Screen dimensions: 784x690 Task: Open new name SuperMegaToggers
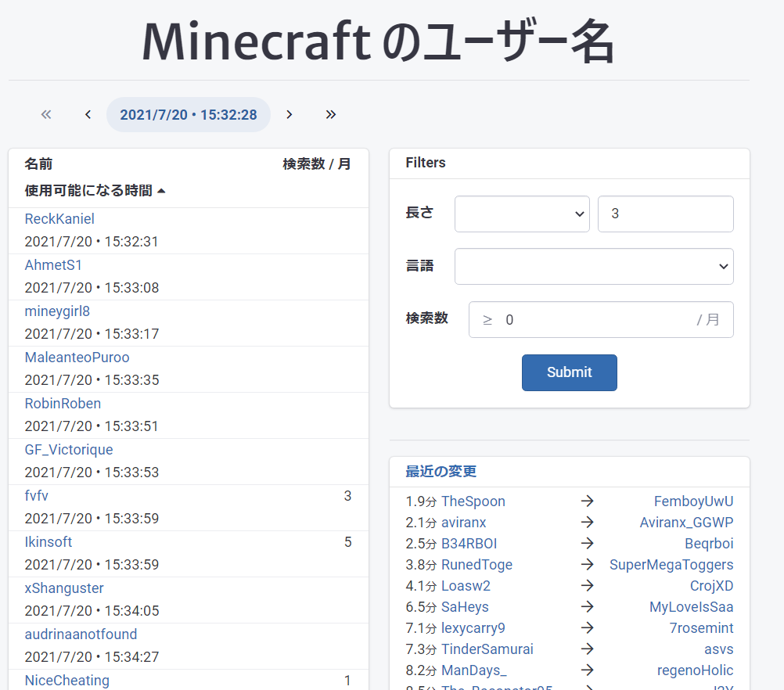click(671, 565)
